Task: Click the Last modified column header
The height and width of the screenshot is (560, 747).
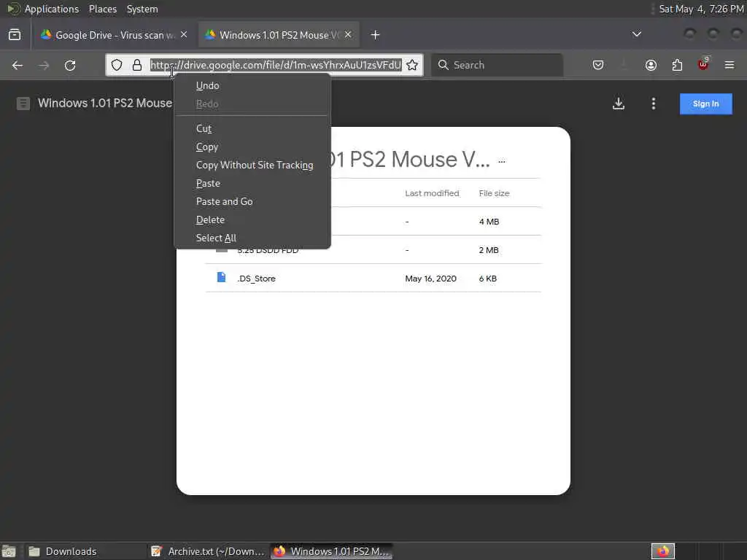Action: pos(432,193)
